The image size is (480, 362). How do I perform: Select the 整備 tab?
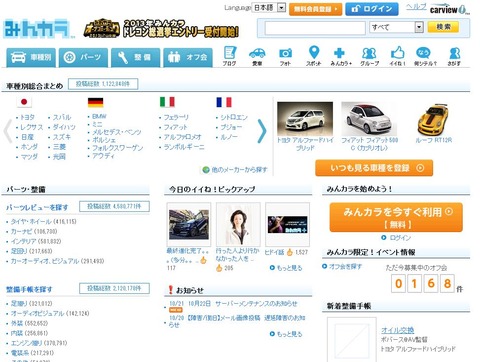(x=135, y=57)
